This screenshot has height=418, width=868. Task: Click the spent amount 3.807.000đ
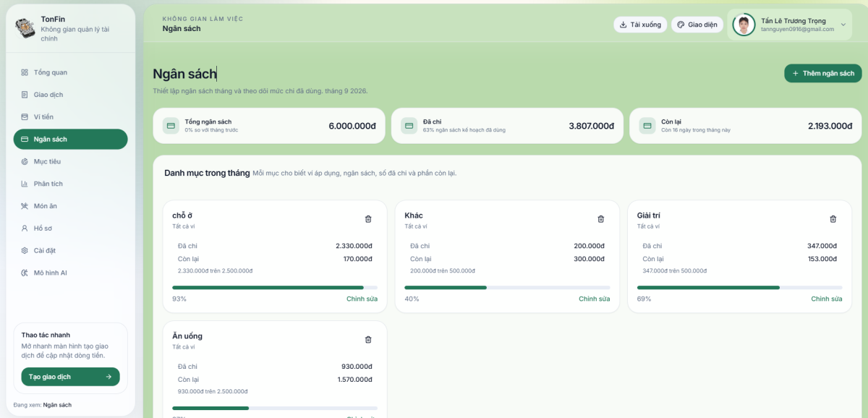[x=591, y=126]
